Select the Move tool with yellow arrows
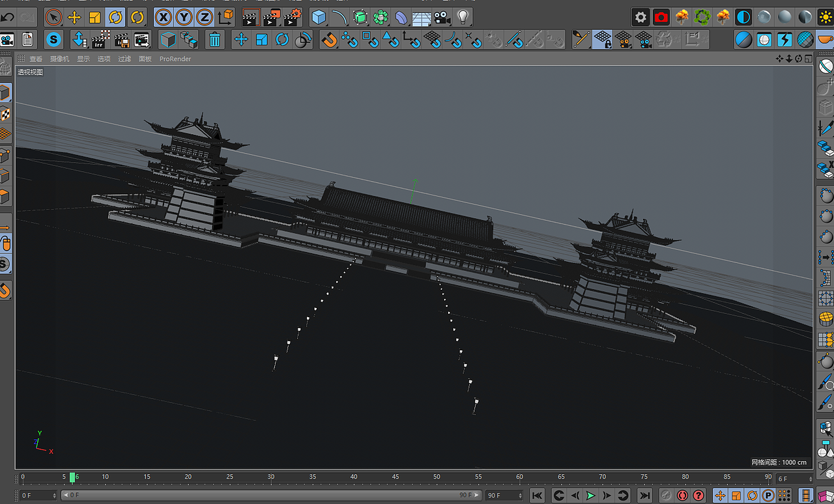This screenshot has height=504, width=834. pos(74,17)
